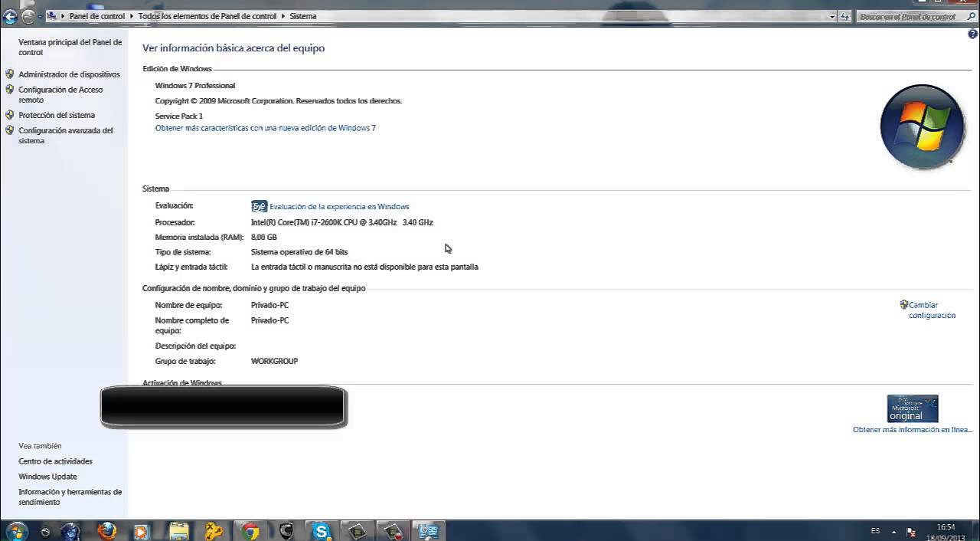The image size is (980, 541).
Task: Click the Ver información básica heading
Action: click(234, 48)
